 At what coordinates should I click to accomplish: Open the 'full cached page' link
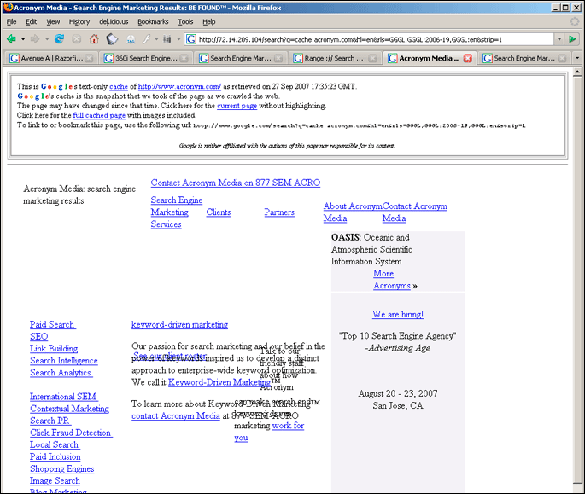tap(99, 115)
